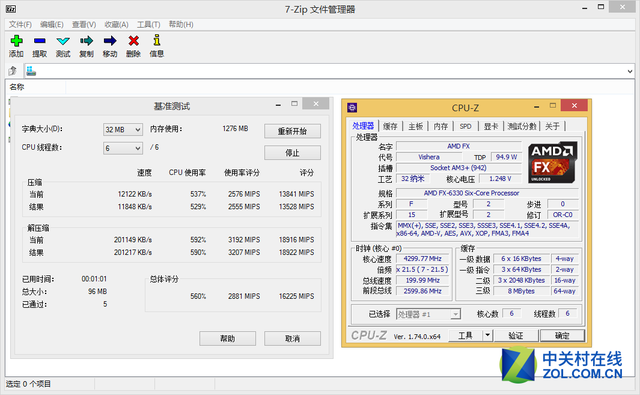This screenshot has height=395, width=640.
Task: Open the 文件(F) menu
Action: coord(20,24)
